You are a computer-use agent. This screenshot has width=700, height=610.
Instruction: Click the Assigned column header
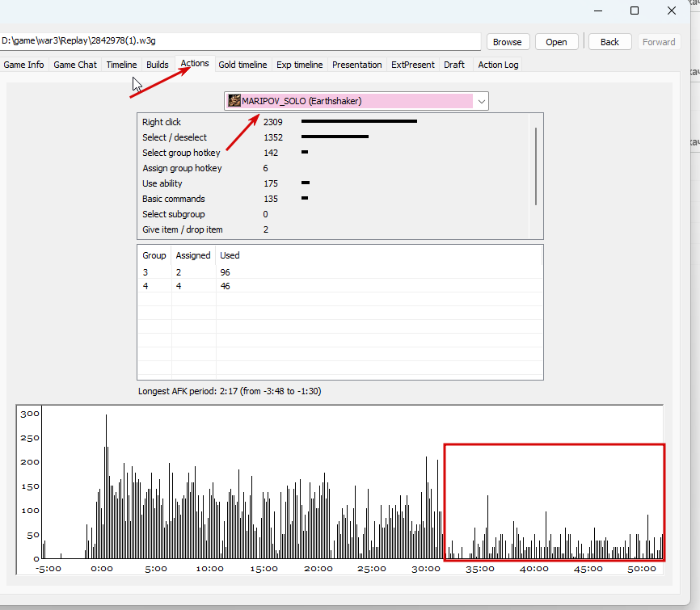(193, 255)
